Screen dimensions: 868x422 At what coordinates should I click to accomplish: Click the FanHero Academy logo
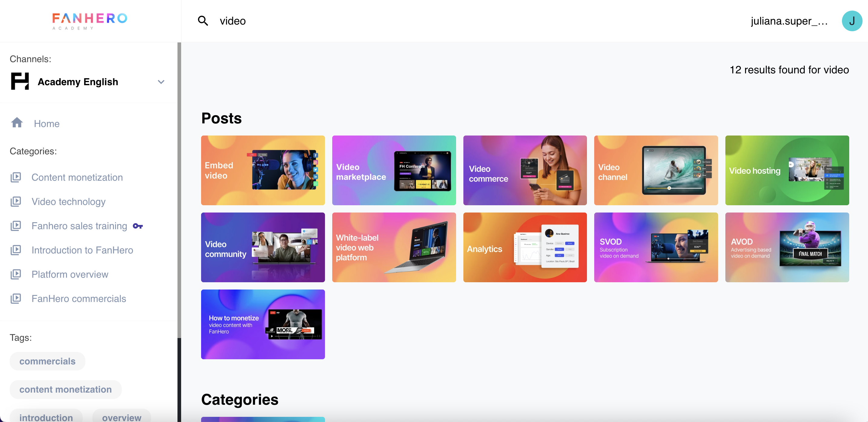tap(90, 21)
